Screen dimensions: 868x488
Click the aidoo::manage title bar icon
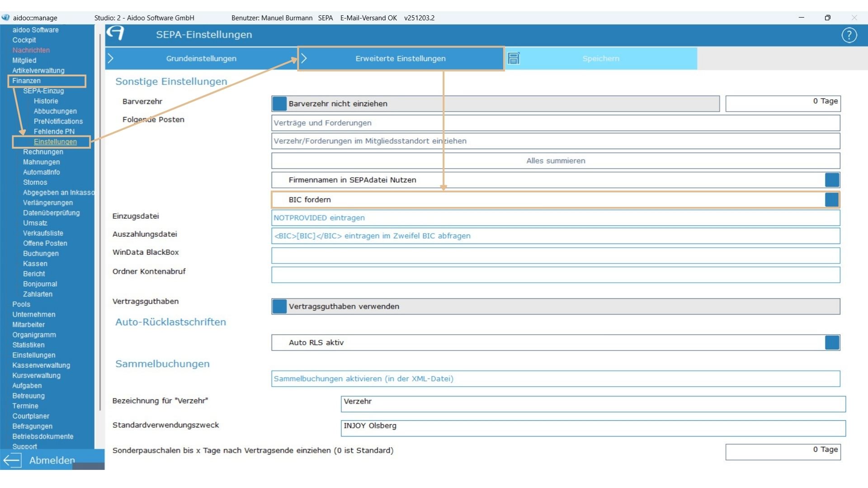click(5, 18)
